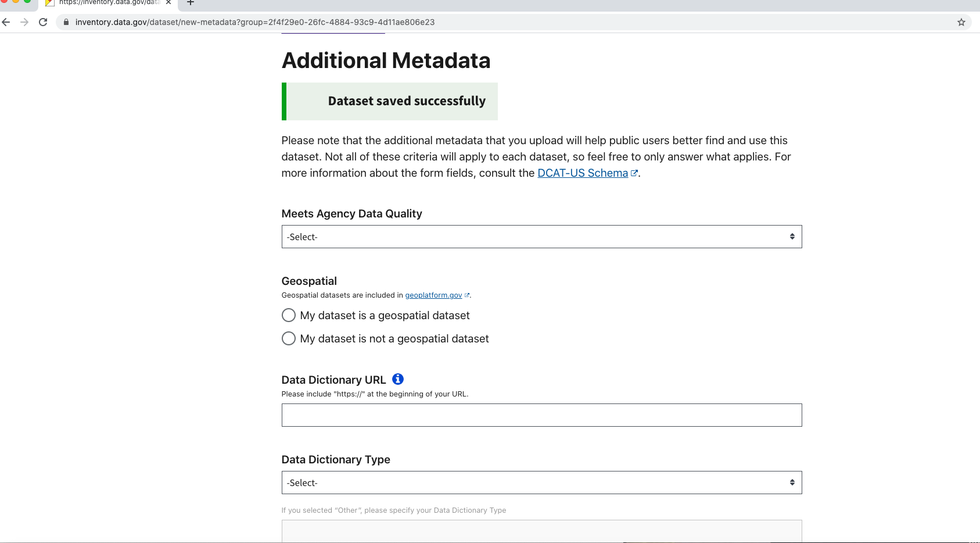Click the external-link icon beside DCAT-US Schema
Screen dimensions: 980x543
(634, 173)
